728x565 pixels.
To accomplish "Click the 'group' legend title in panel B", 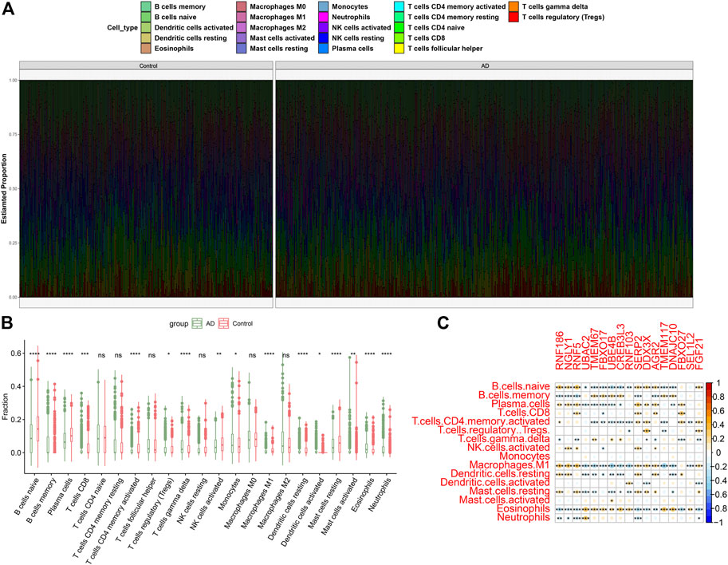I will [179, 324].
